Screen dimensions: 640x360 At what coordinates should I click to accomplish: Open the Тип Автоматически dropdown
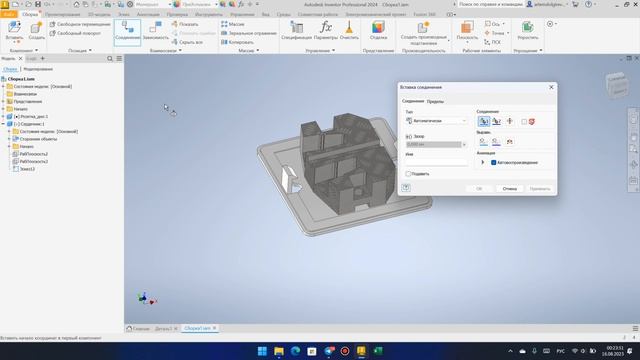tap(436, 121)
